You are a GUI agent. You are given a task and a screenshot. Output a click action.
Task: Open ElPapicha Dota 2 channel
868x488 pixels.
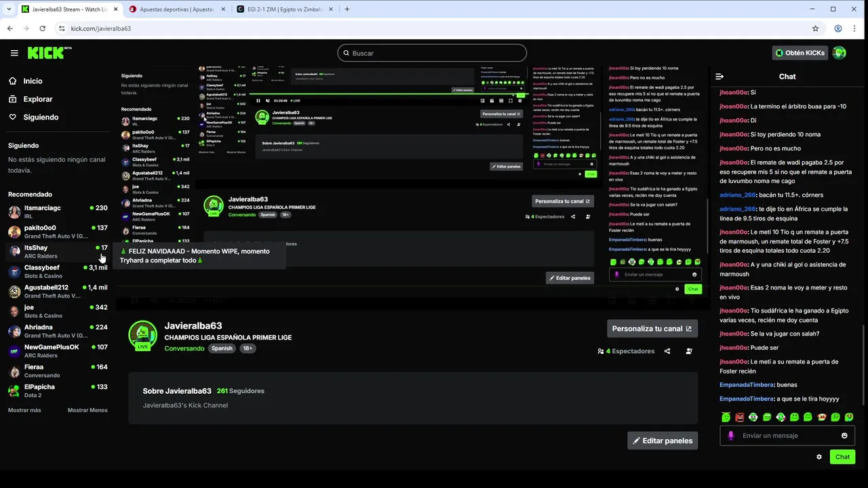[x=57, y=390]
